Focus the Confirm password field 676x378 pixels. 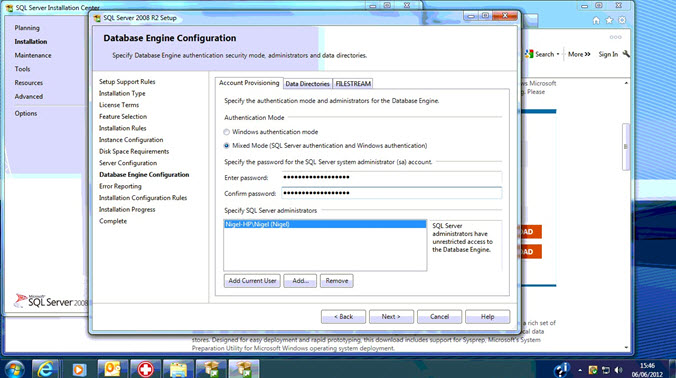point(391,193)
